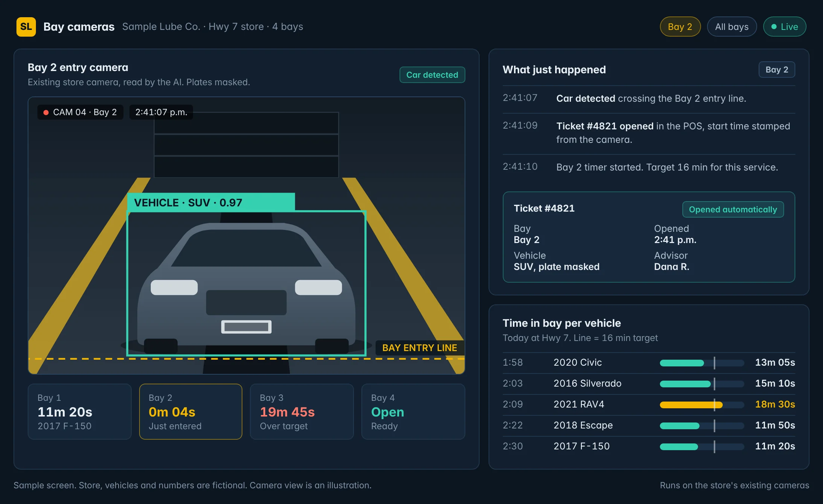Viewport: 823px width, 504px height.
Task: Click the Bay 2 entry camera heading
Action: (78, 67)
